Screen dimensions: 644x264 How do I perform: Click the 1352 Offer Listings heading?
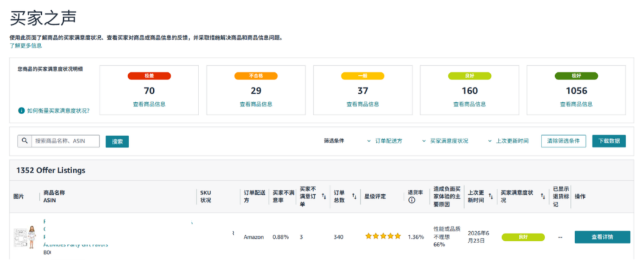click(51, 170)
